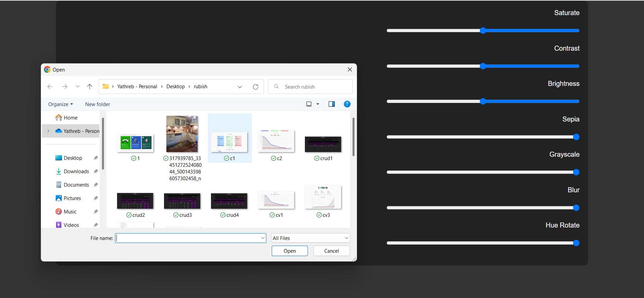Adjust the Contrast slider handle

[x=483, y=66]
